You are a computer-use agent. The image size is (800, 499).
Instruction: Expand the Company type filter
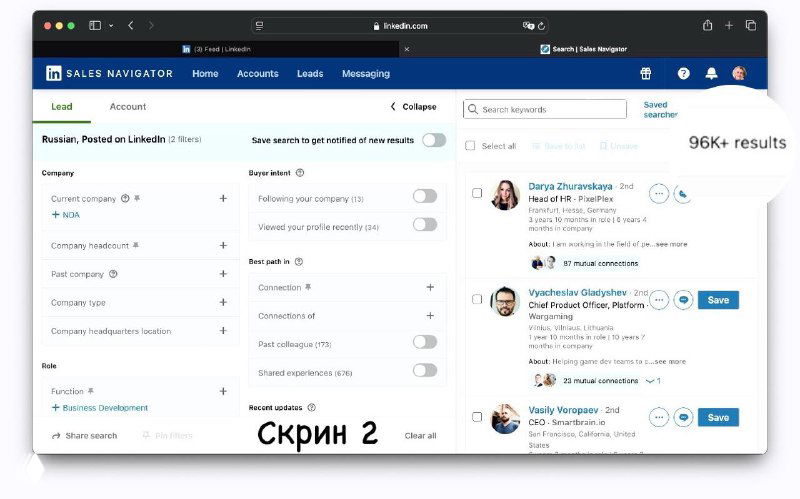[x=223, y=303]
